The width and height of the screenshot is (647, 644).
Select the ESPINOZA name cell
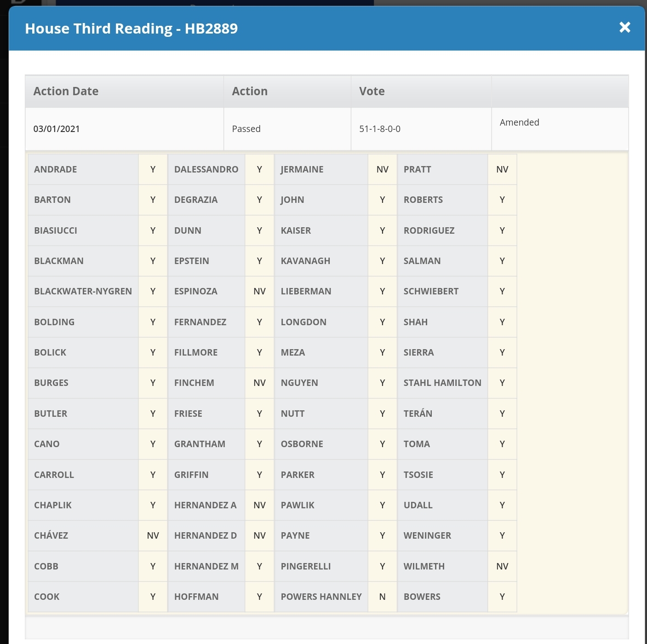click(x=206, y=291)
